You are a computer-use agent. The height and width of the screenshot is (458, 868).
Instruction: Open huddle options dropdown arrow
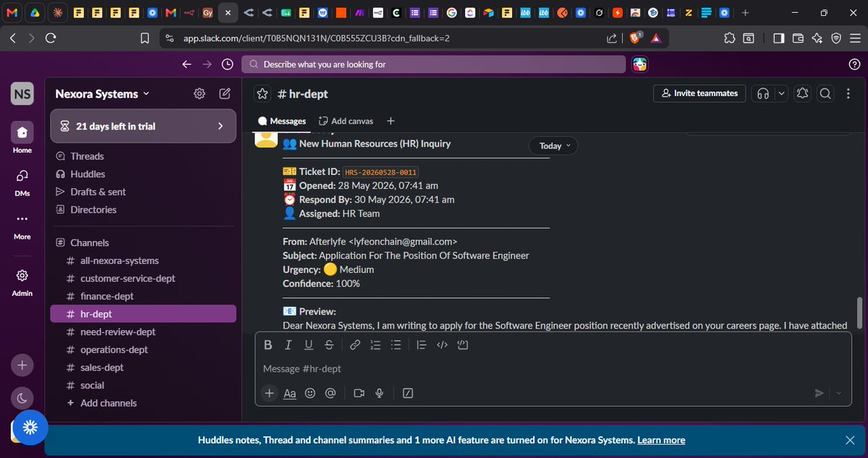(780, 93)
